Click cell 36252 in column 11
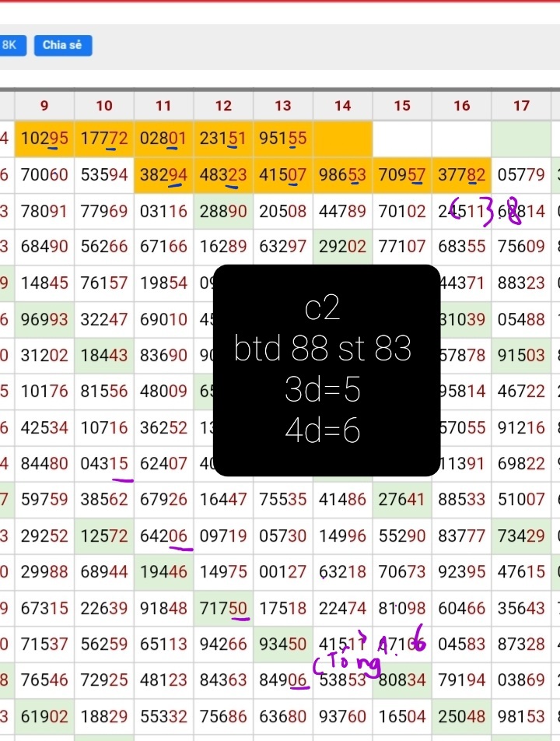560x741 pixels. point(163,428)
